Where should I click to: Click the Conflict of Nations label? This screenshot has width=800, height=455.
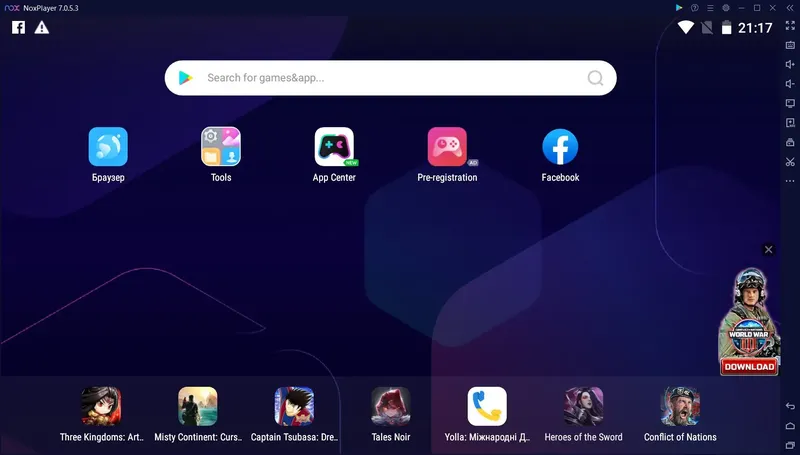pyautogui.click(x=680, y=437)
